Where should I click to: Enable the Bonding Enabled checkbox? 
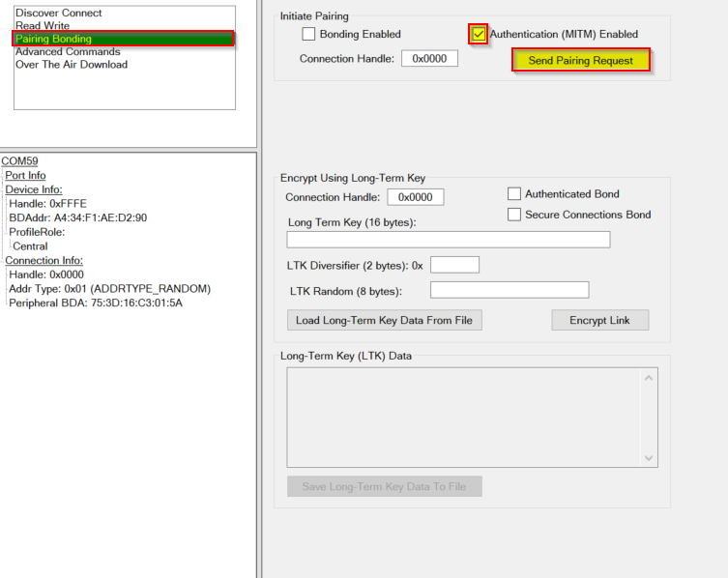tap(309, 35)
